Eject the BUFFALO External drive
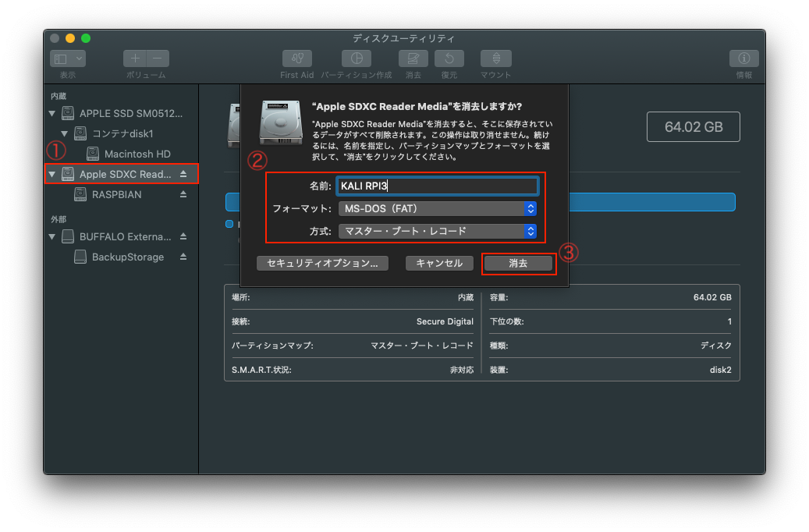809x532 pixels. click(x=183, y=236)
